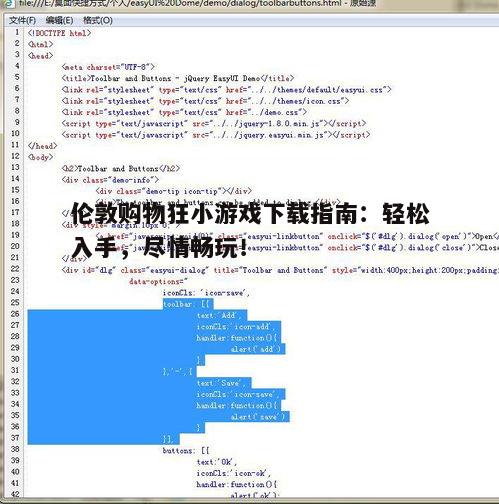Click the iconCls:'icon-ok' code line
Image resolution: width=499 pixels, height=504 pixels.
tap(233, 473)
